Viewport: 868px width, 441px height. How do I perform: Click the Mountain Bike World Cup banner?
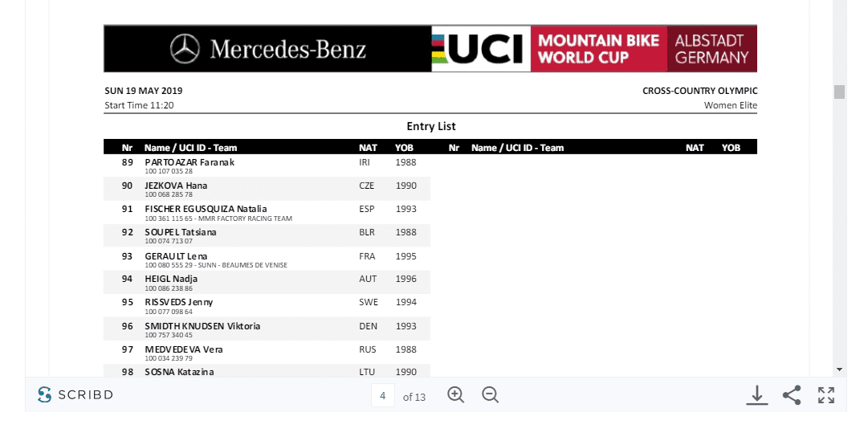[x=598, y=49]
